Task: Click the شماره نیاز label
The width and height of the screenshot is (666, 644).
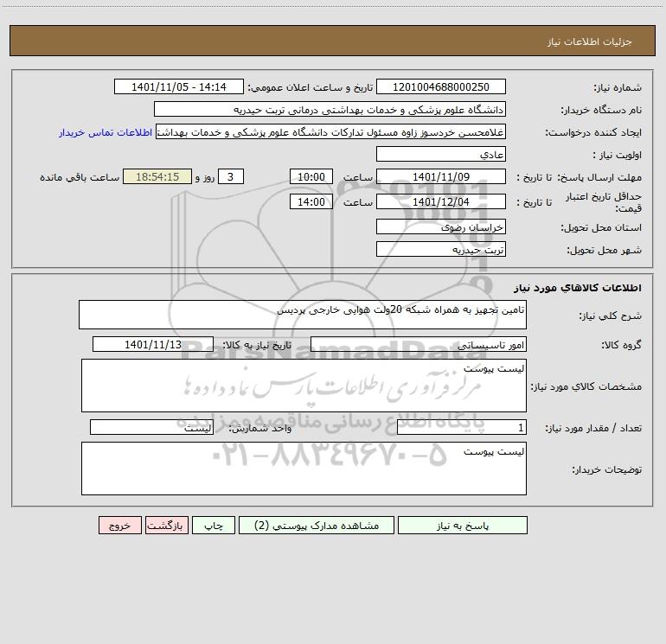Action: tap(618, 87)
